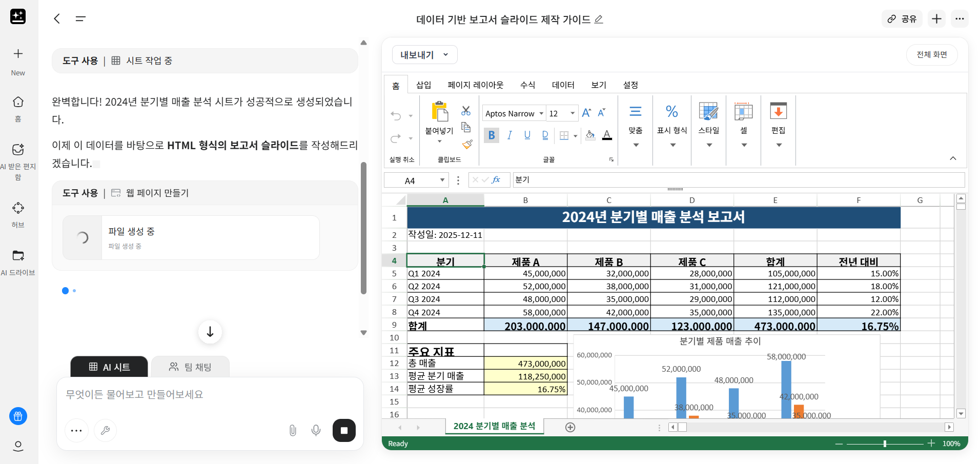Toggle underline text formatting
The width and height of the screenshot is (980, 464).
click(527, 135)
